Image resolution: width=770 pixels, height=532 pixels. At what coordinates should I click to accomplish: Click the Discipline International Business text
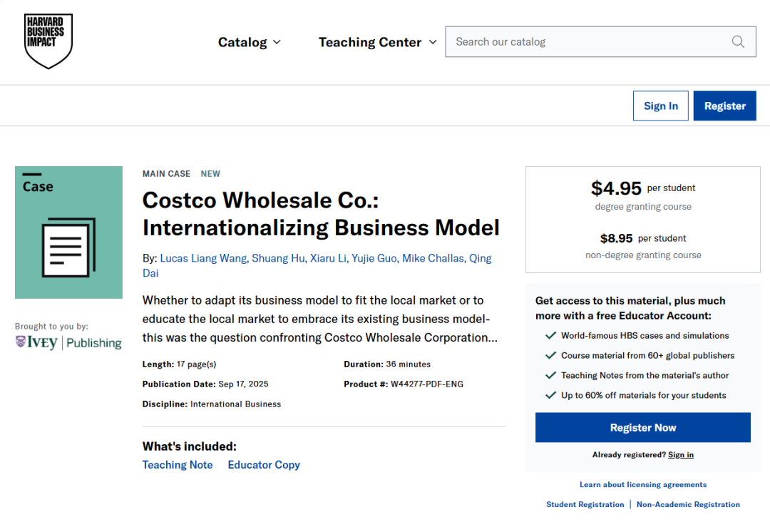(x=212, y=404)
